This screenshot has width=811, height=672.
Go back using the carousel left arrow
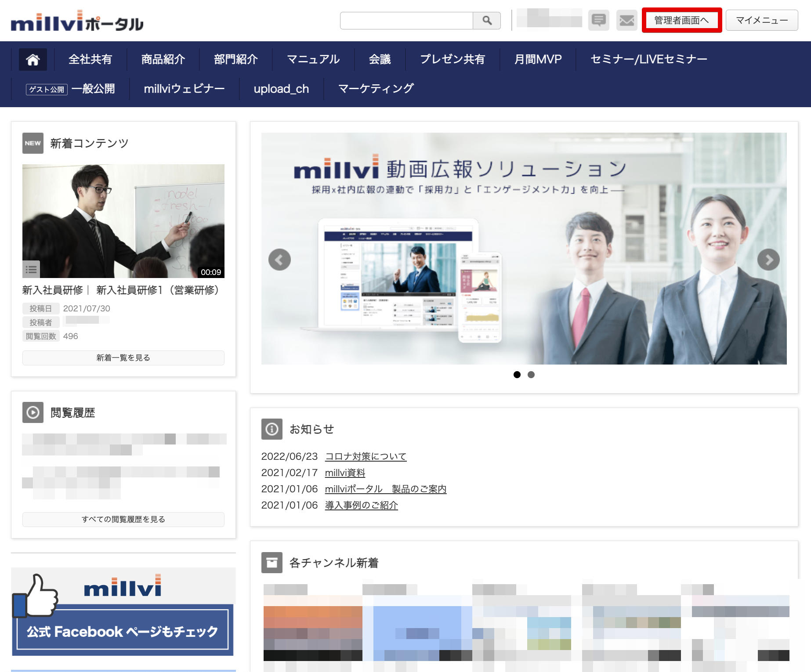click(x=279, y=260)
